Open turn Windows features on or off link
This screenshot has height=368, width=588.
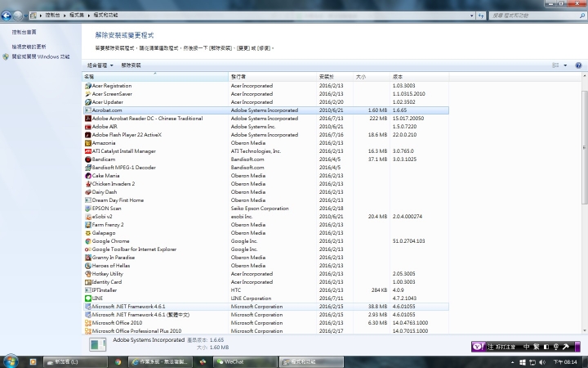point(41,56)
